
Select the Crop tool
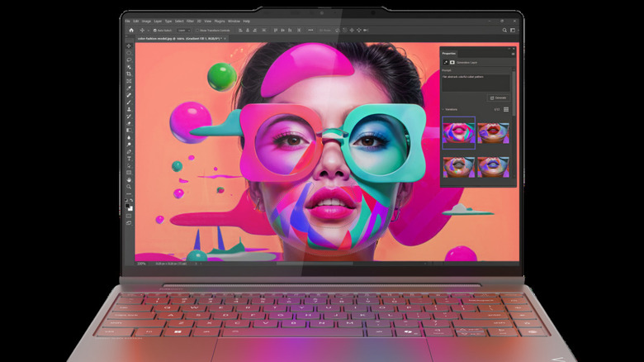129,74
